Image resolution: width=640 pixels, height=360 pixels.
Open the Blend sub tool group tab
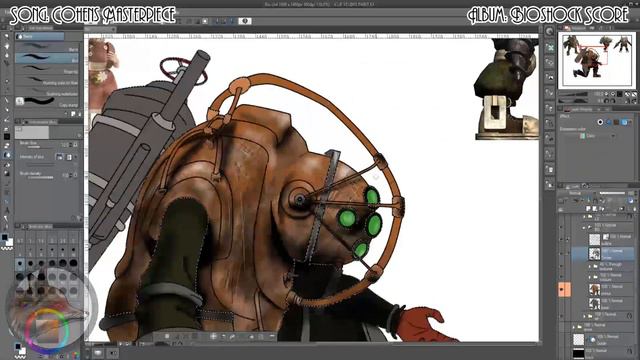[x=40, y=36]
